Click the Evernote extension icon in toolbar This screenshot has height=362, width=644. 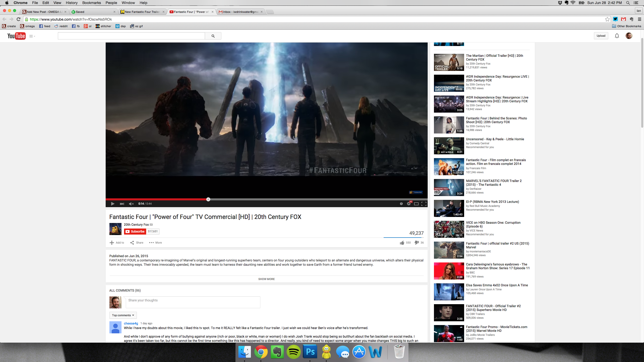point(631,19)
